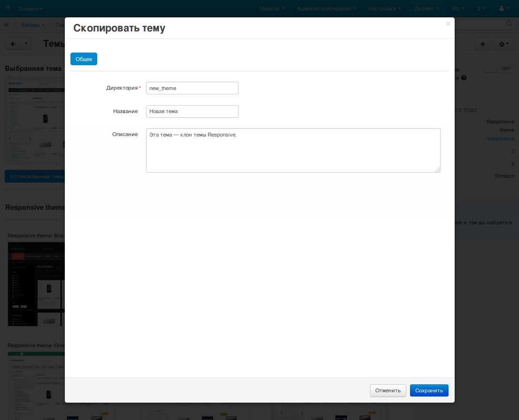Click the Отменить button
Image resolution: width=519 pixels, height=420 pixels.
(387, 390)
